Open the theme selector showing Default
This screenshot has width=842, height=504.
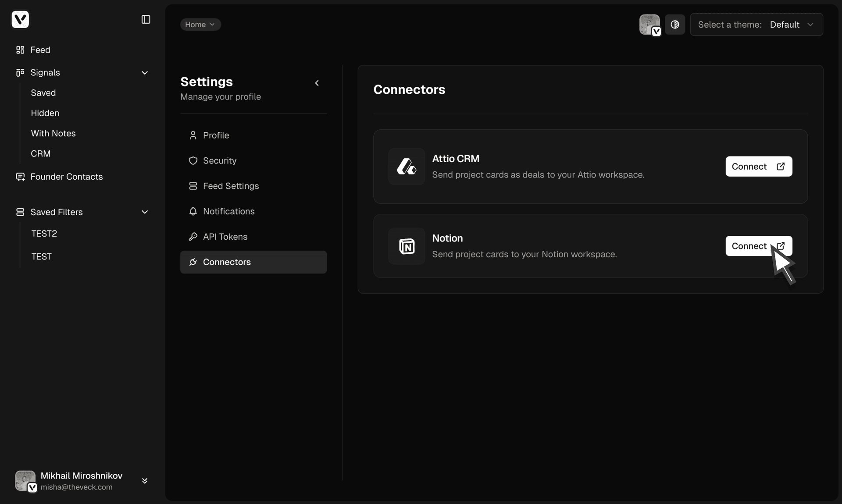tap(792, 25)
